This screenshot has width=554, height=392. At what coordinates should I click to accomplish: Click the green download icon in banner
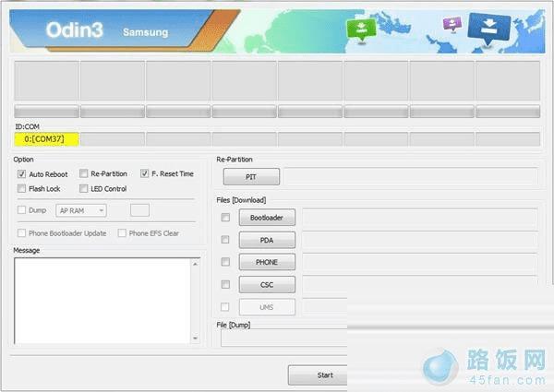tap(361, 31)
